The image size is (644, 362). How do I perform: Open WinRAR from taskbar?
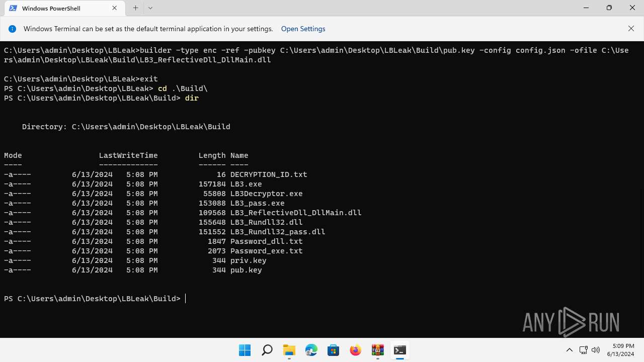click(377, 350)
